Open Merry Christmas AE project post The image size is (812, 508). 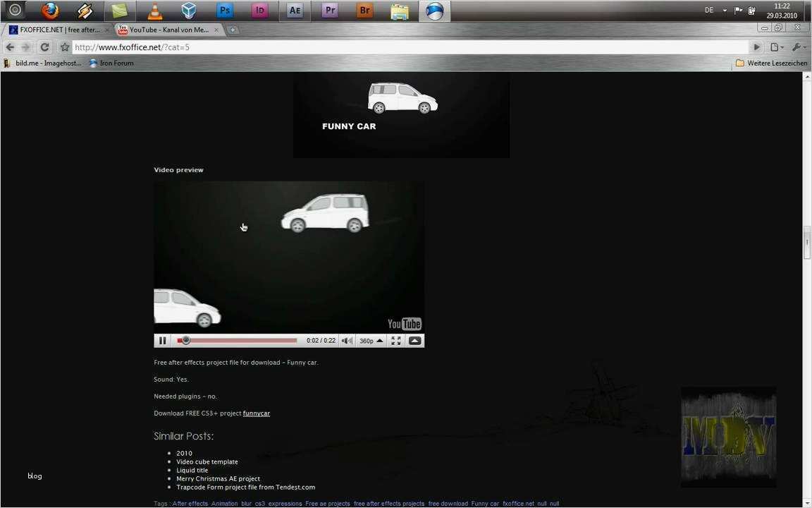pos(218,478)
